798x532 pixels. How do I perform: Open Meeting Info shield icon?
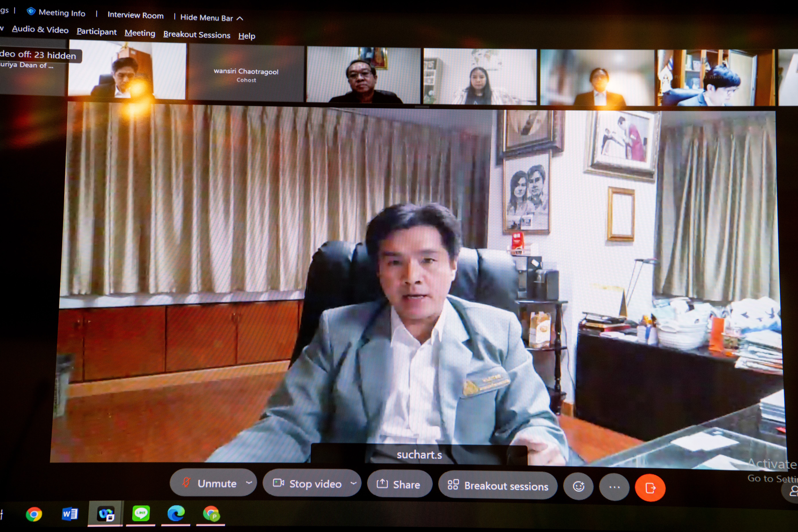click(31, 11)
